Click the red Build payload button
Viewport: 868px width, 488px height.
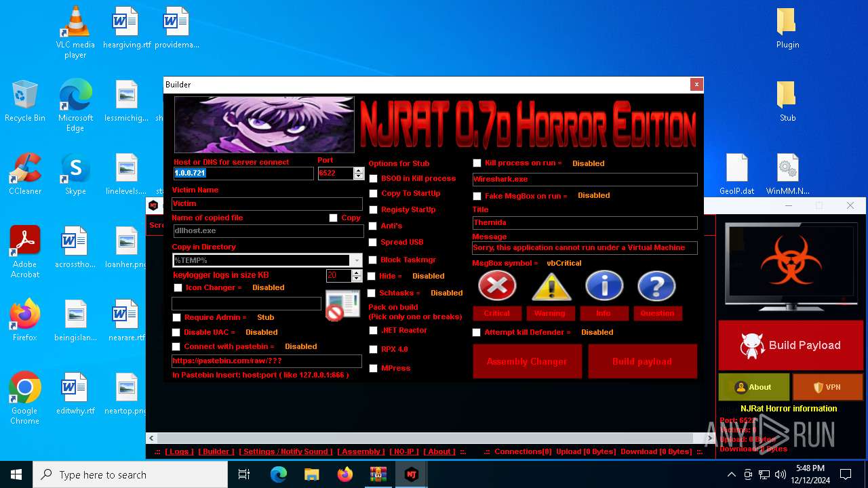tap(642, 361)
